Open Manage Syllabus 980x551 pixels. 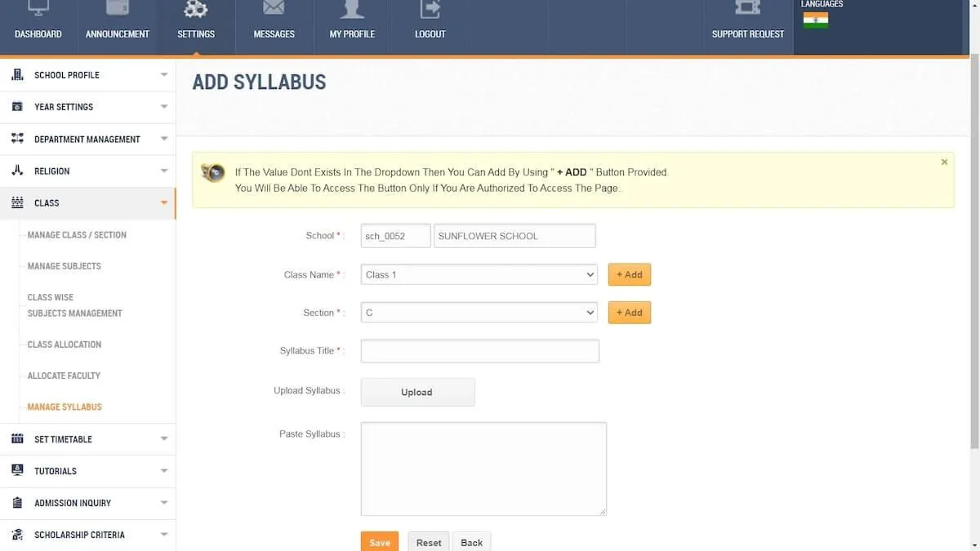tap(65, 407)
